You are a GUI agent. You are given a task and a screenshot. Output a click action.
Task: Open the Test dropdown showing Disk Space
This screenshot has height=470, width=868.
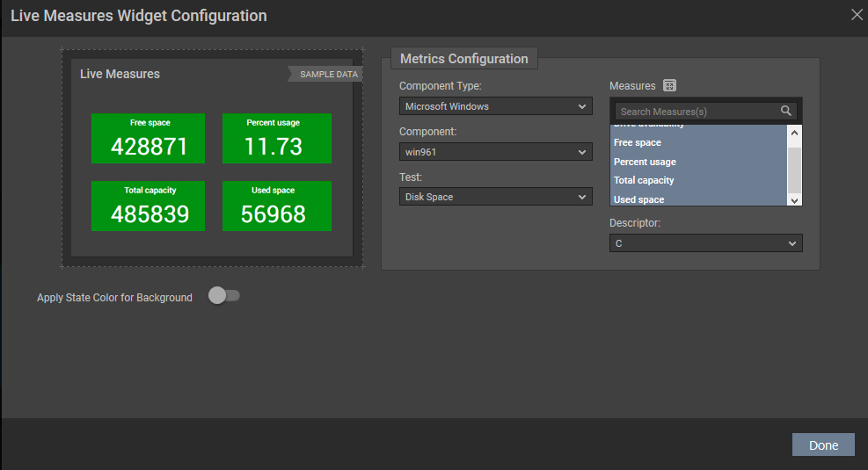[495, 196]
